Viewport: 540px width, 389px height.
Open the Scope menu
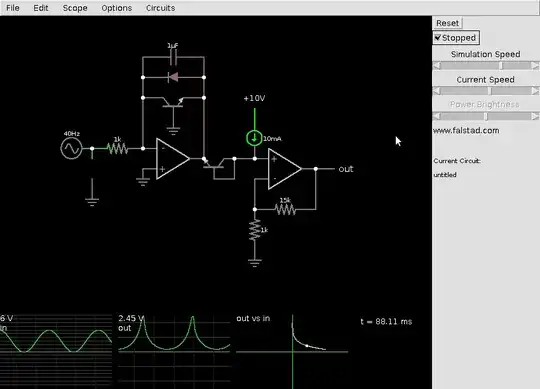[75, 8]
